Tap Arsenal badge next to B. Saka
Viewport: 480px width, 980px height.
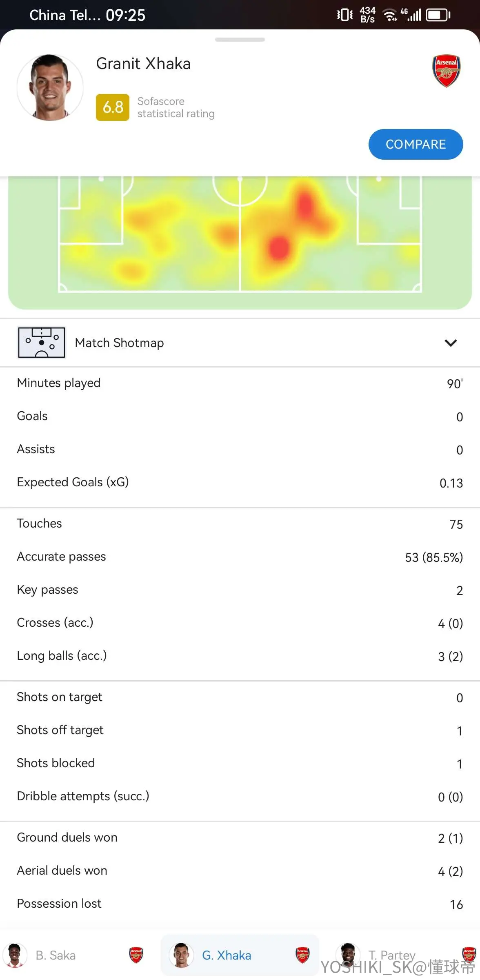click(136, 955)
